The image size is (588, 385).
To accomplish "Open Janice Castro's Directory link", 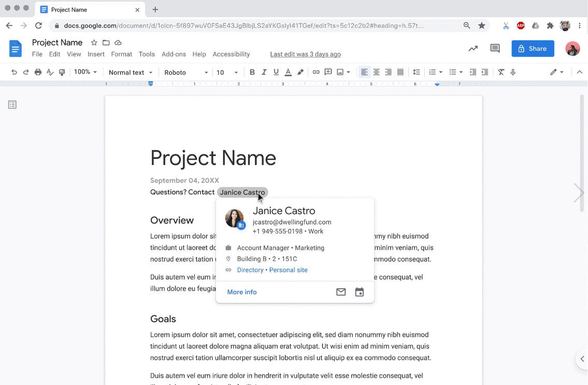I will coord(250,269).
